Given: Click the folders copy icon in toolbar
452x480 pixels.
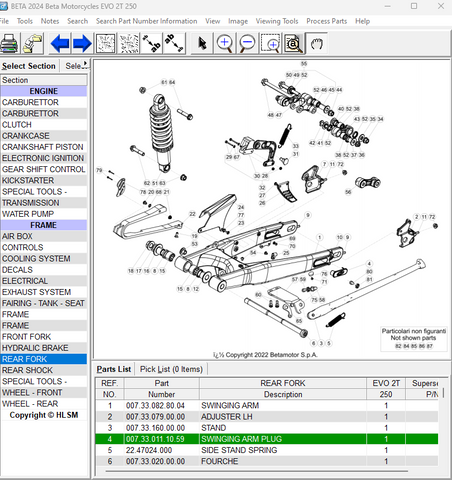Looking at the screenshot, I should tap(33, 43).
